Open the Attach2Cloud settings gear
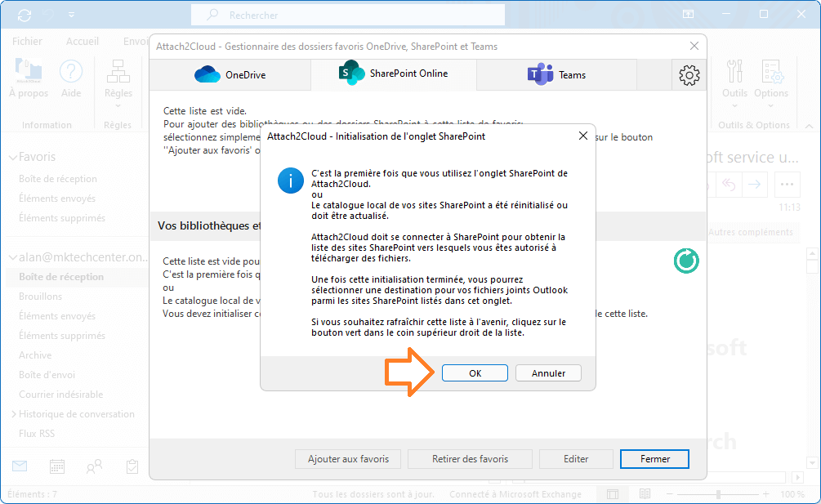Image resolution: width=821 pixels, height=504 pixels. coord(689,74)
